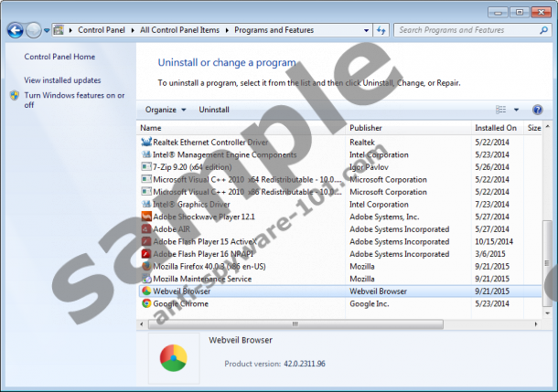Open the address bar history dropdown

(364, 30)
